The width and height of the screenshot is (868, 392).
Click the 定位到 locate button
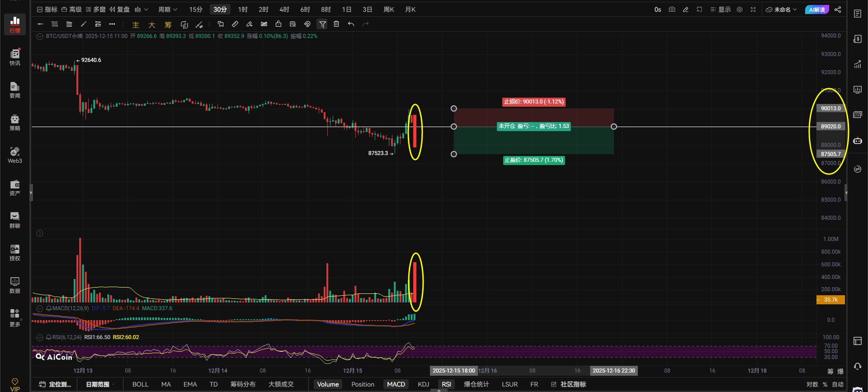tap(55, 384)
